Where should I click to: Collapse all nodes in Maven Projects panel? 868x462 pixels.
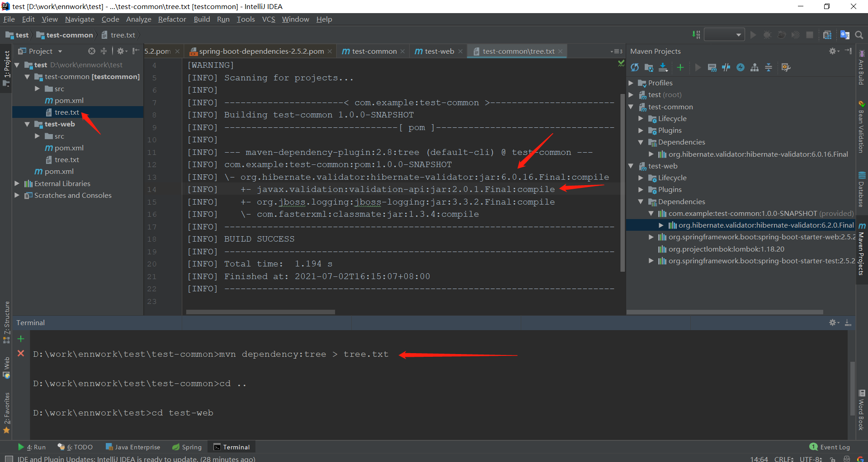coord(769,67)
